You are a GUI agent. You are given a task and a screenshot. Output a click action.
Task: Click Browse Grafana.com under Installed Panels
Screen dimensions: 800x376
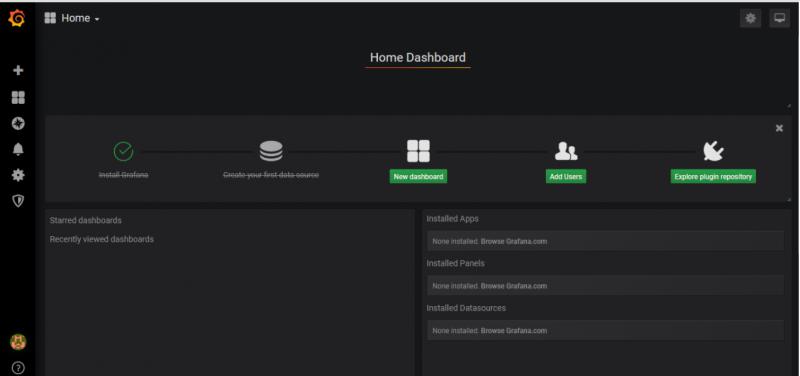(514, 286)
